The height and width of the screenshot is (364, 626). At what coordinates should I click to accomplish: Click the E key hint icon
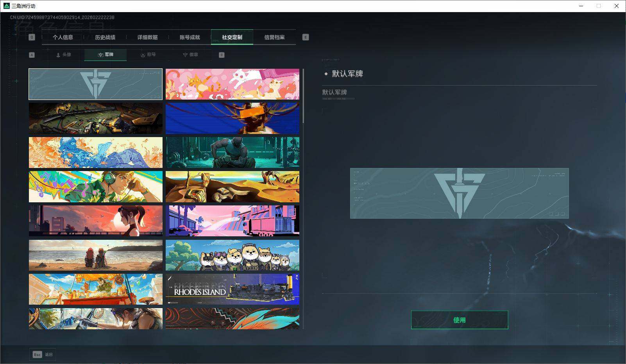tap(306, 37)
